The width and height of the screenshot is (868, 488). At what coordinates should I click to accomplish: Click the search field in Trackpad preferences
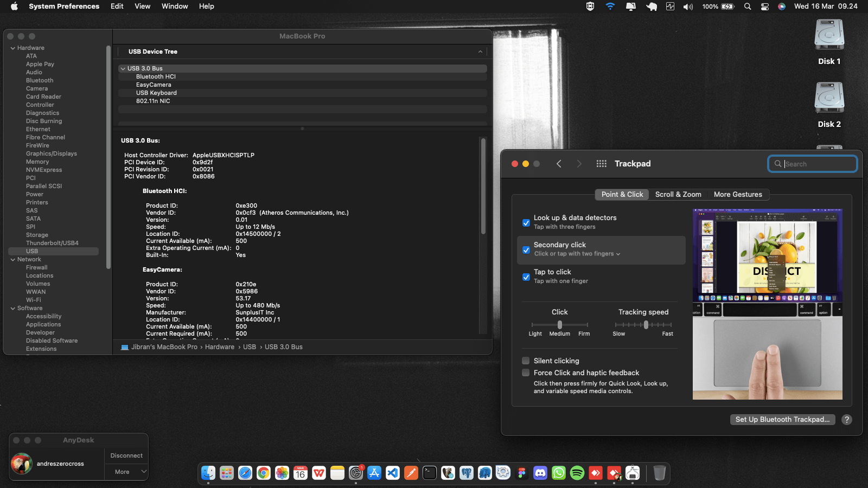click(812, 163)
